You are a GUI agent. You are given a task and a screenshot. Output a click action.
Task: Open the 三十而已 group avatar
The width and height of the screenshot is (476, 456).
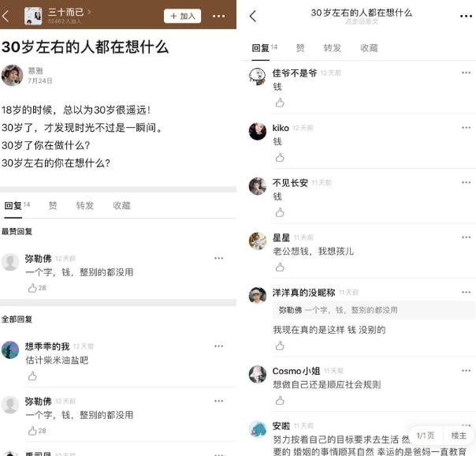point(33,16)
